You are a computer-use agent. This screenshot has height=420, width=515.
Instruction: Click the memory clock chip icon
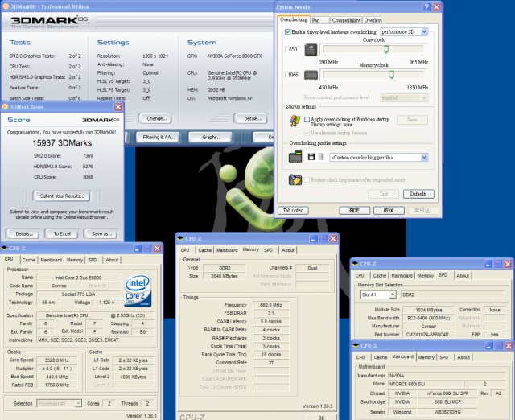[x=311, y=75]
